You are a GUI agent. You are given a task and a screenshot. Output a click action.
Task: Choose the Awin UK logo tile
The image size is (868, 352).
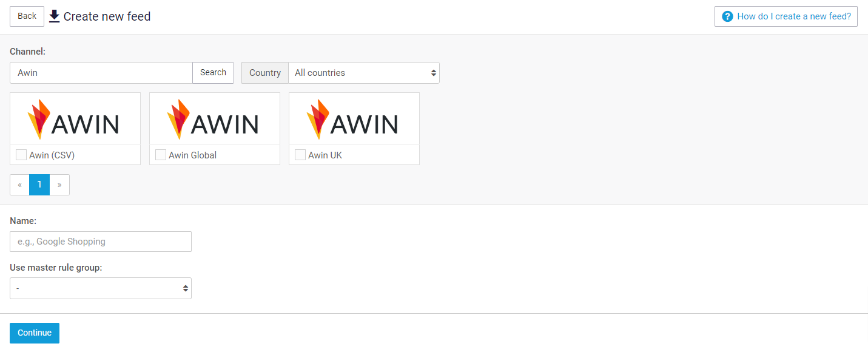[354, 119]
